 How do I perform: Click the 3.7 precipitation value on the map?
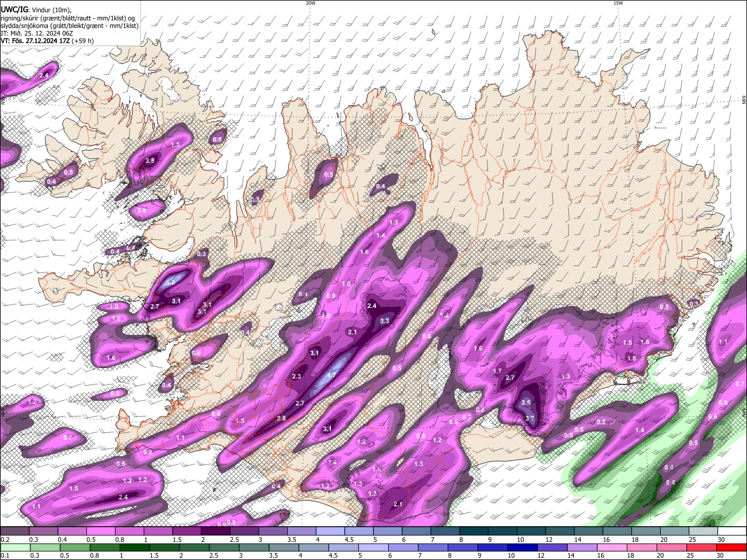pos(530,418)
